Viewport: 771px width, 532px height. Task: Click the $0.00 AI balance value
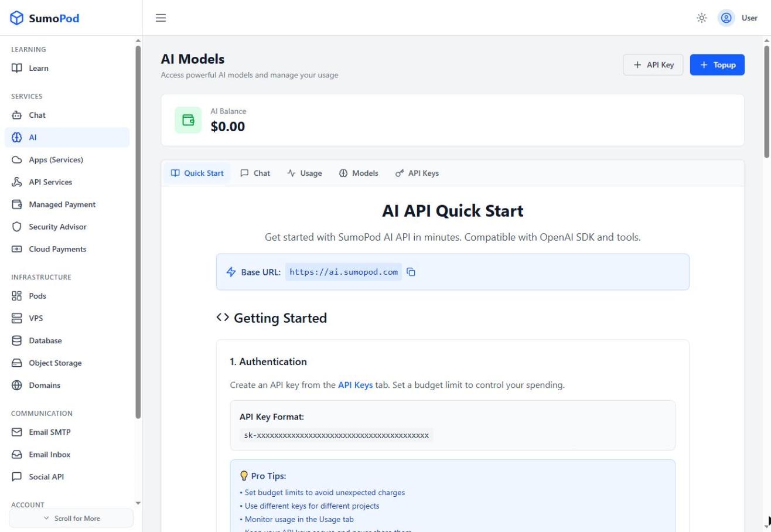[x=227, y=127]
